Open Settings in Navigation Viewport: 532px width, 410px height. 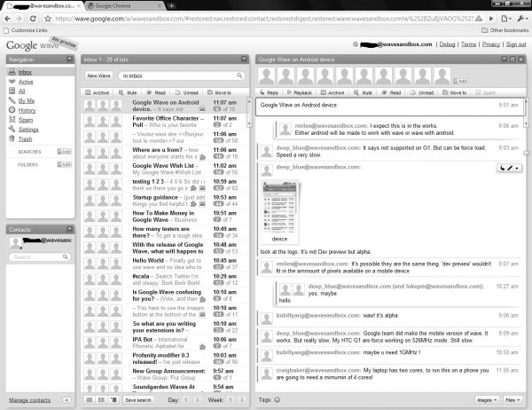(28, 130)
